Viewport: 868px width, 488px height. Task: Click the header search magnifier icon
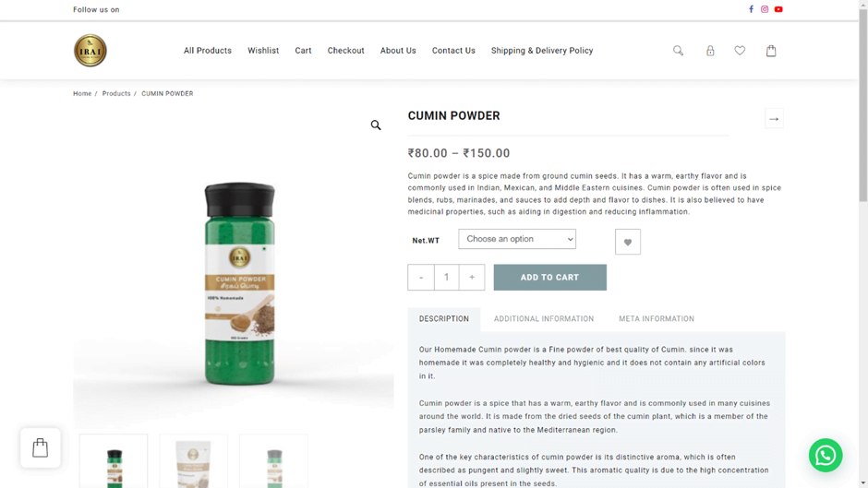click(x=678, y=51)
